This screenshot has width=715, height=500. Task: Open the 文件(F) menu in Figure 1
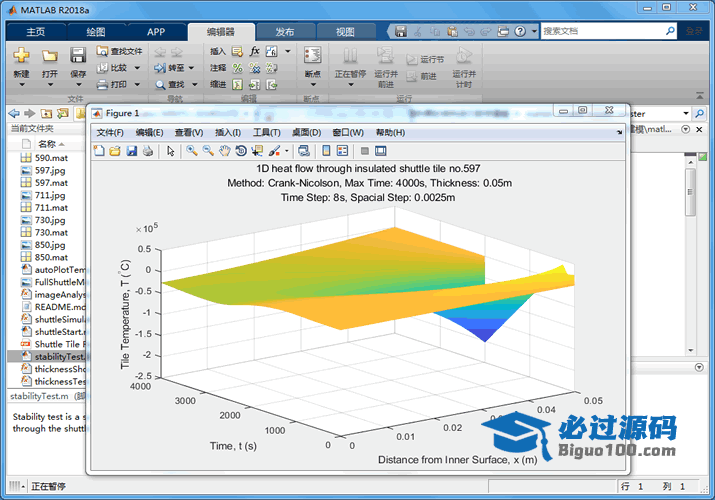pos(110,133)
